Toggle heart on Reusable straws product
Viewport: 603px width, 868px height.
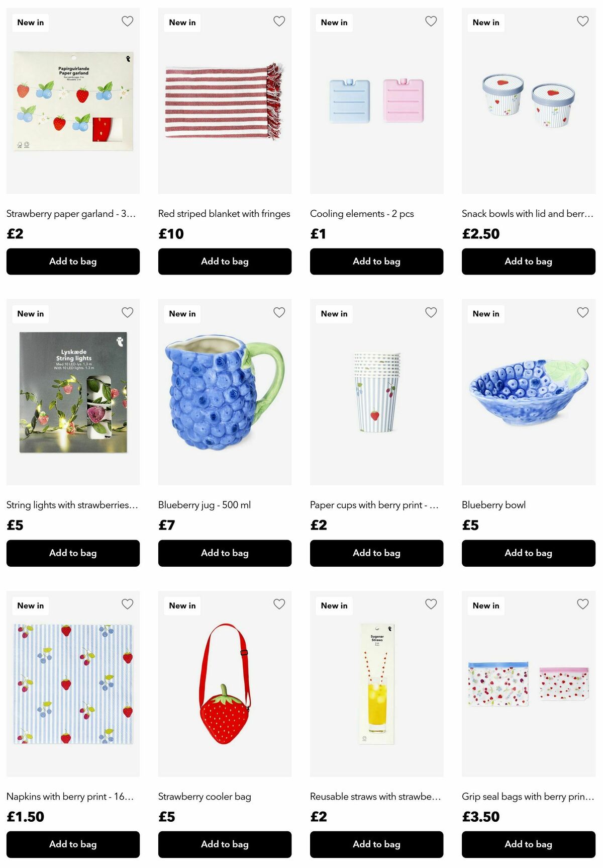point(431,604)
